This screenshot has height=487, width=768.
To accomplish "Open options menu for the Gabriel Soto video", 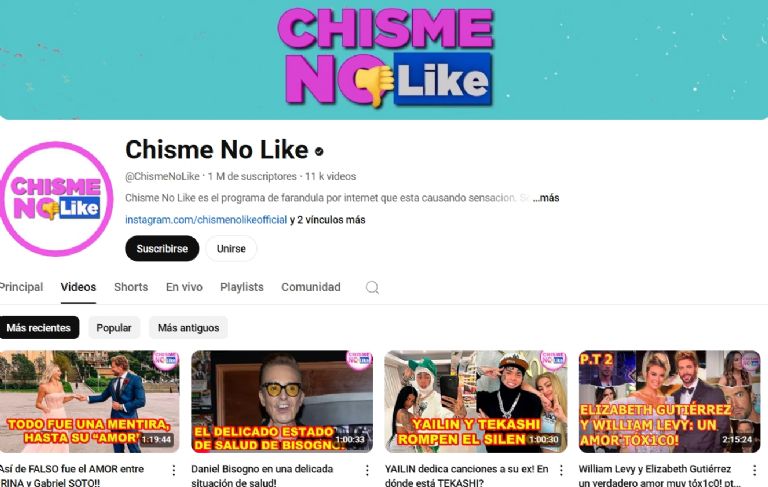I will [x=173, y=470].
